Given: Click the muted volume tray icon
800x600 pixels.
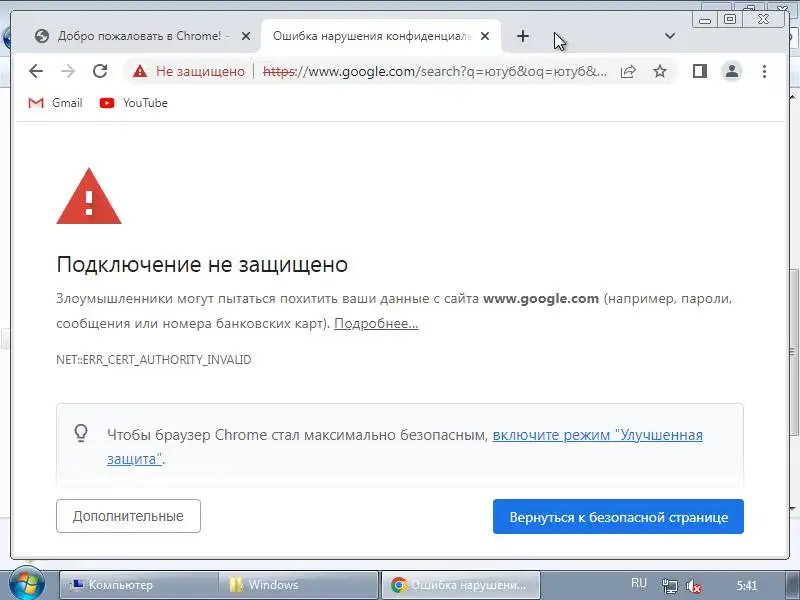Looking at the screenshot, I should [693, 586].
